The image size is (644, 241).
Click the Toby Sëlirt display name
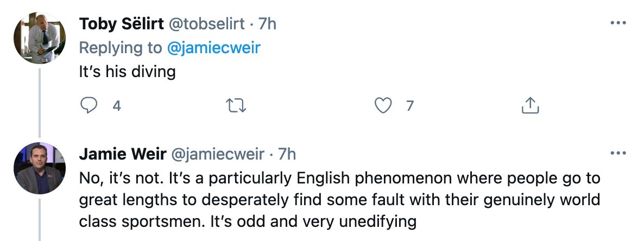(121, 24)
